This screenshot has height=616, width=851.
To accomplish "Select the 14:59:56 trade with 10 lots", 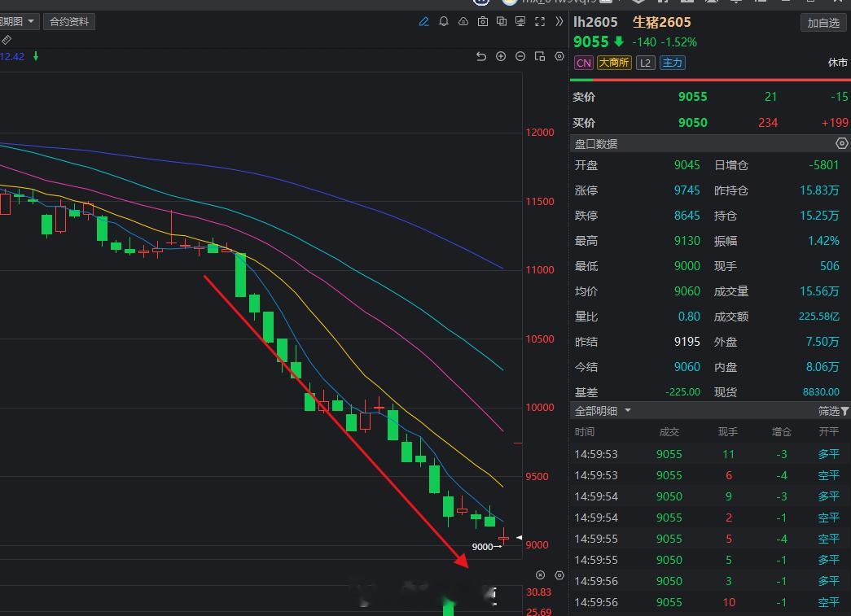I will coord(710,602).
